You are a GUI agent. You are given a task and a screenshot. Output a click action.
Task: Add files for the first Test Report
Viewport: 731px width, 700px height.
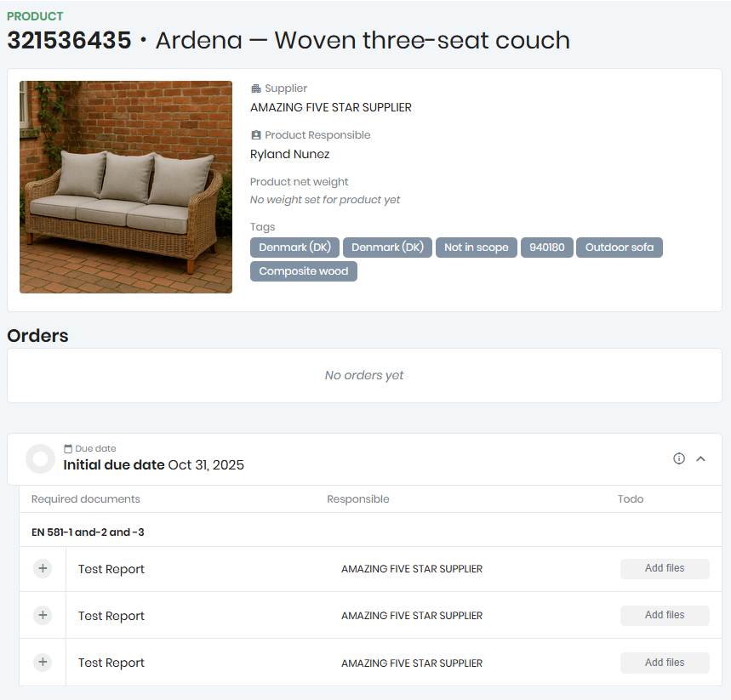665,568
